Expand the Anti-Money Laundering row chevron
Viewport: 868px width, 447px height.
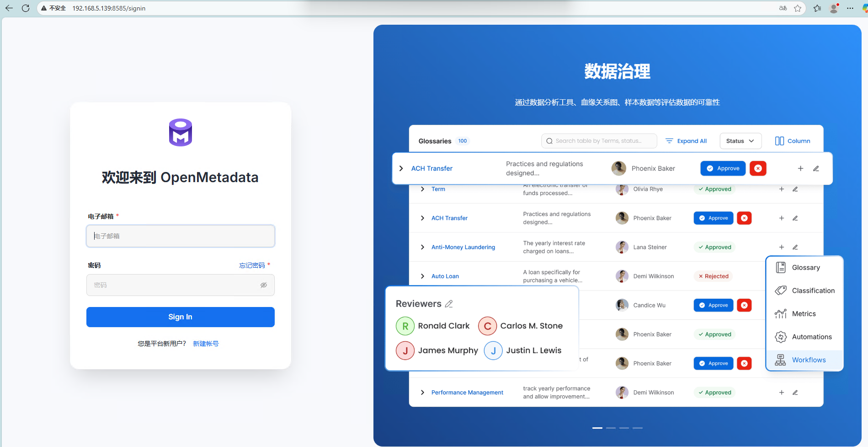(x=422, y=247)
